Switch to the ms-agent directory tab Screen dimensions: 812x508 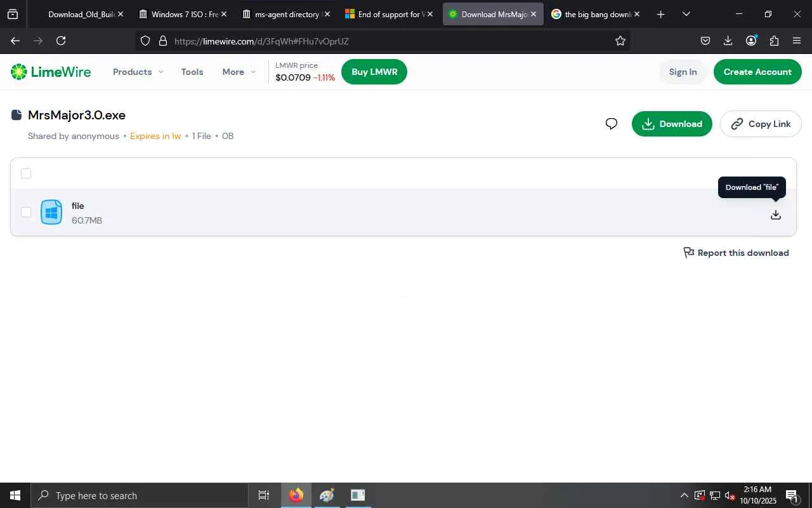tap(287, 14)
